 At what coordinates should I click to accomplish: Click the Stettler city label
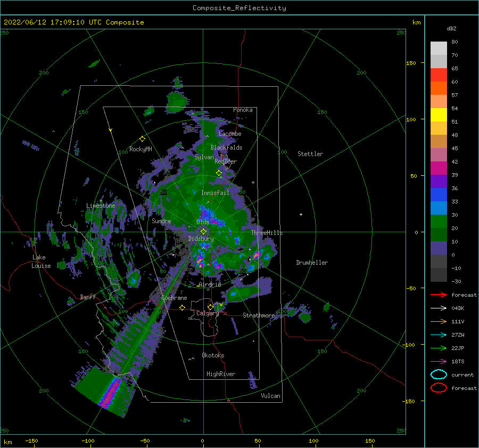pyautogui.click(x=310, y=154)
